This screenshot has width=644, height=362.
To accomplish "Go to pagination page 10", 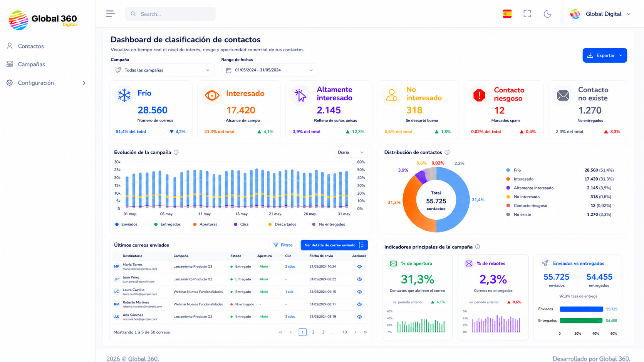I will (345, 332).
